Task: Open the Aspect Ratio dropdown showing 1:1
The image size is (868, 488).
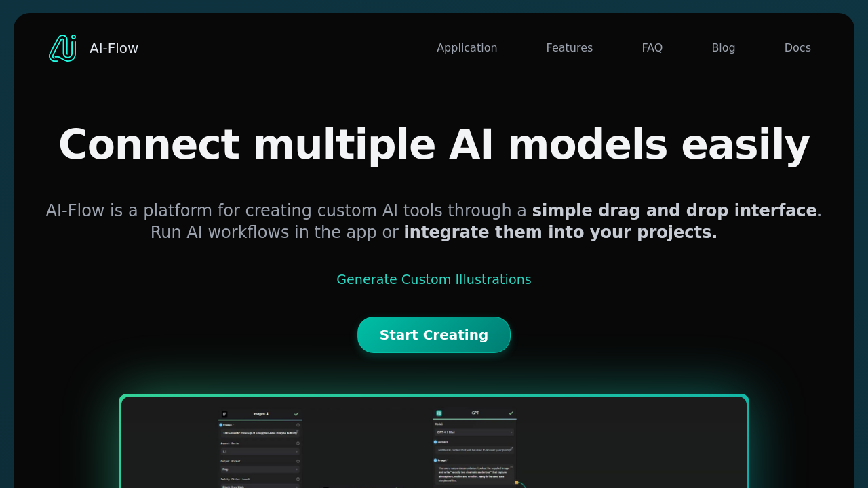Action: coord(260,451)
